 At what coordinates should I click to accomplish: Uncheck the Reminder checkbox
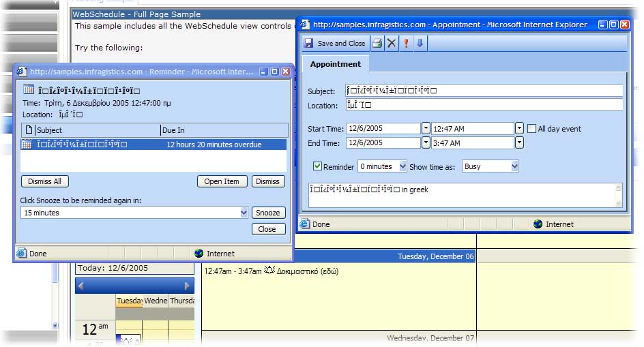pos(317,166)
